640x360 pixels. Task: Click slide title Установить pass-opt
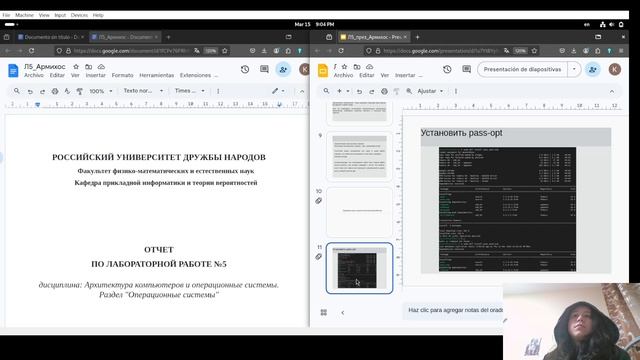point(461,133)
